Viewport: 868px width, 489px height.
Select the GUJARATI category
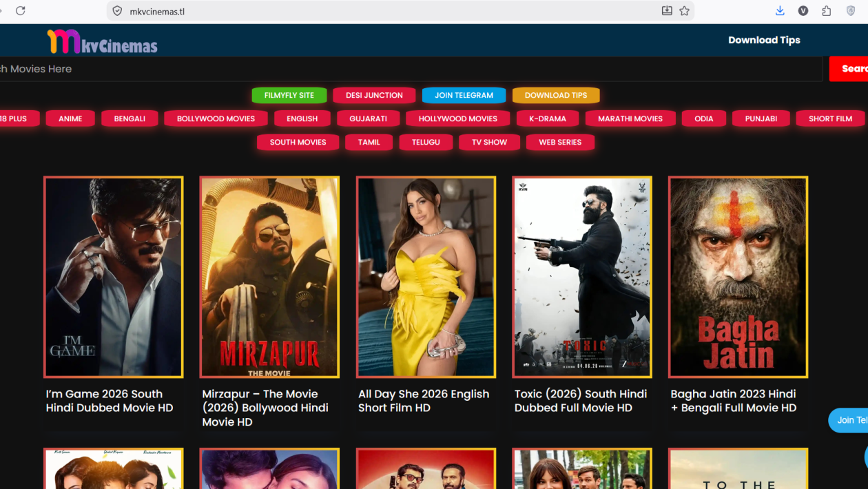pyautogui.click(x=368, y=118)
